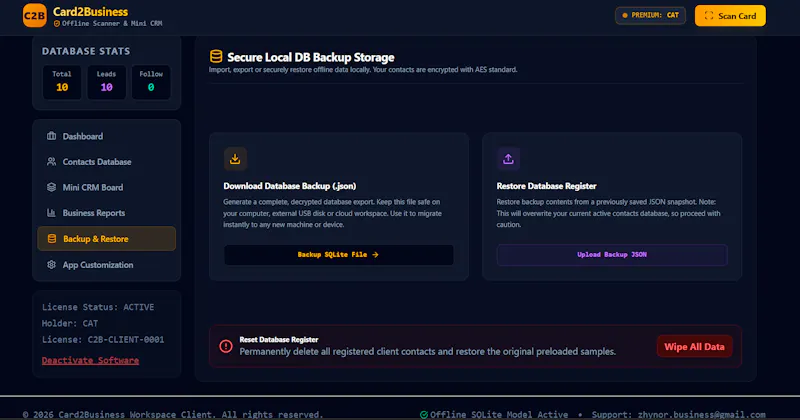This screenshot has width=800, height=420.
Task: Click the DATABASE STATS heading
Action: (x=86, y=51)
